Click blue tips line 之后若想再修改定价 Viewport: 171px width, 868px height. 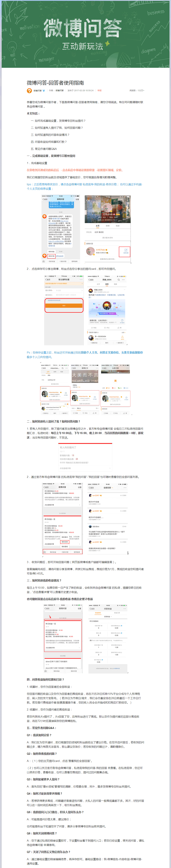[x=84, y=186]
